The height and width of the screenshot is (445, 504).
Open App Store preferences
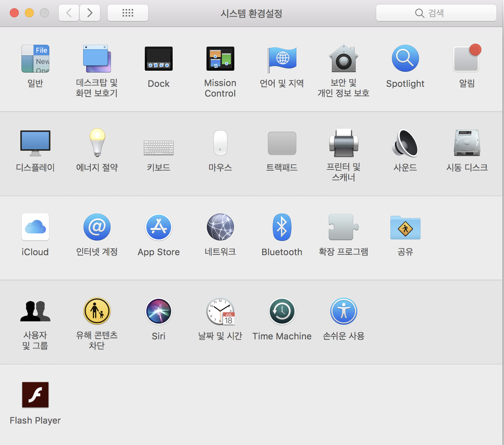coord(159,227)
